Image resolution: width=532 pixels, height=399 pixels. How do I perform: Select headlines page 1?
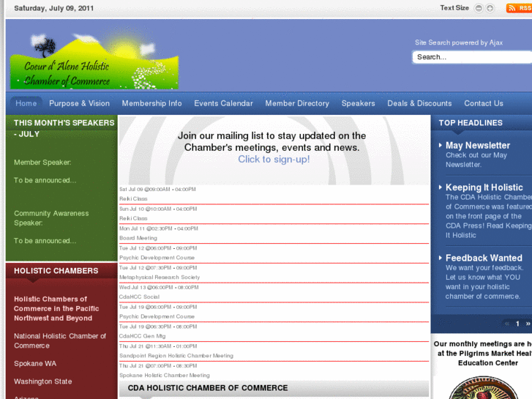coord(517,324)
